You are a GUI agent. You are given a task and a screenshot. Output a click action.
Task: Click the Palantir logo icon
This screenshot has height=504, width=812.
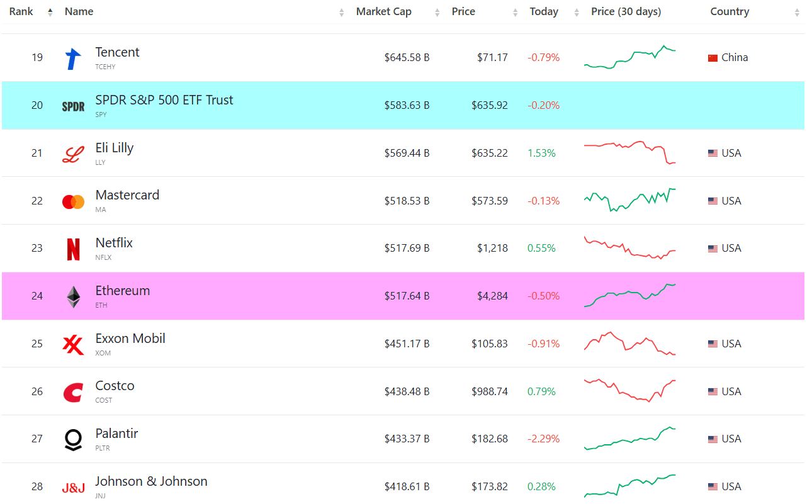(x=73, y=439)
